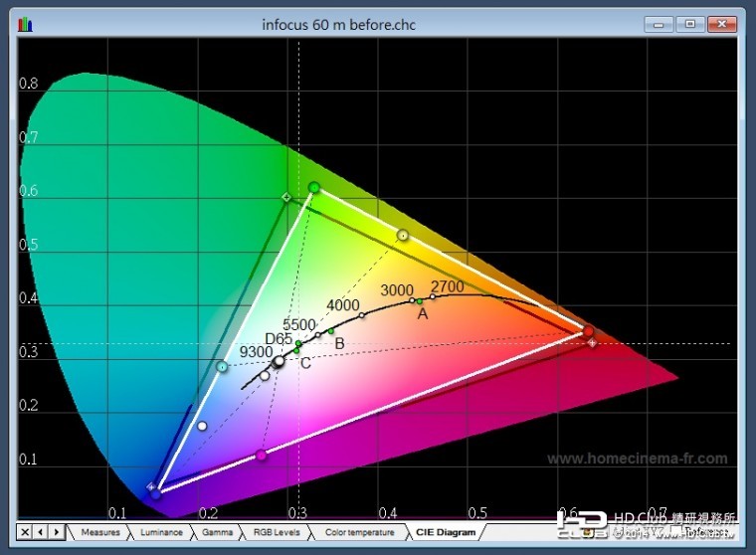The image size is (756, 555).
Task: Switch to the Gamma tab
Action: point(217,532)
